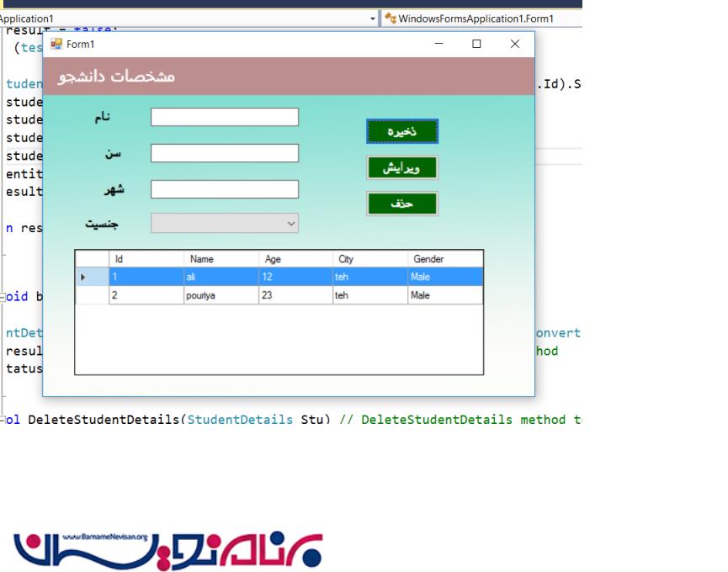728x572 pixels.
Task: Click into the سن (age) text field
Action: pyautogui.click(x=224, y=153)
